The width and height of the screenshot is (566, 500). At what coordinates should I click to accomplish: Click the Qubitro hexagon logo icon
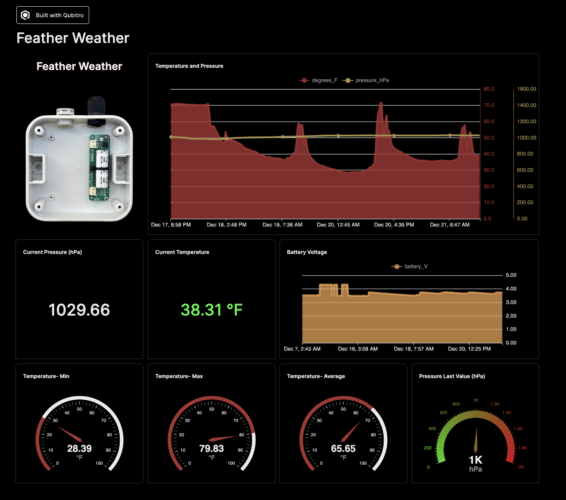click(25, 15)
